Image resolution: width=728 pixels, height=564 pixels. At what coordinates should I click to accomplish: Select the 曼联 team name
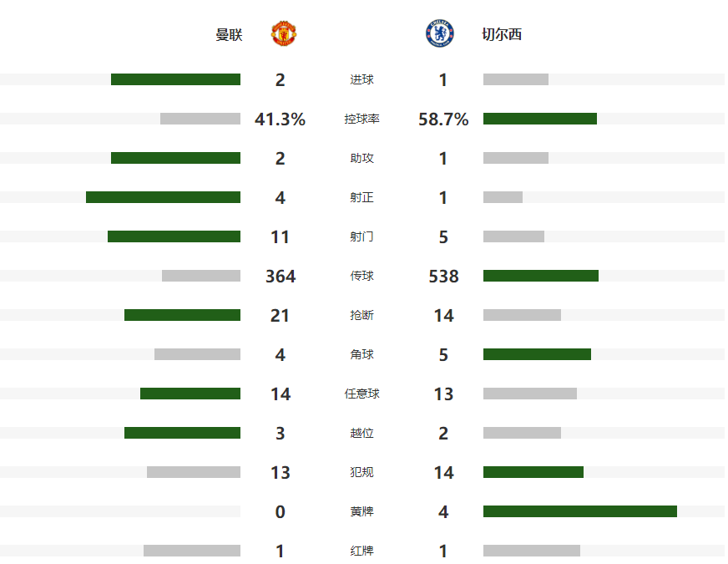coord(229,35)
